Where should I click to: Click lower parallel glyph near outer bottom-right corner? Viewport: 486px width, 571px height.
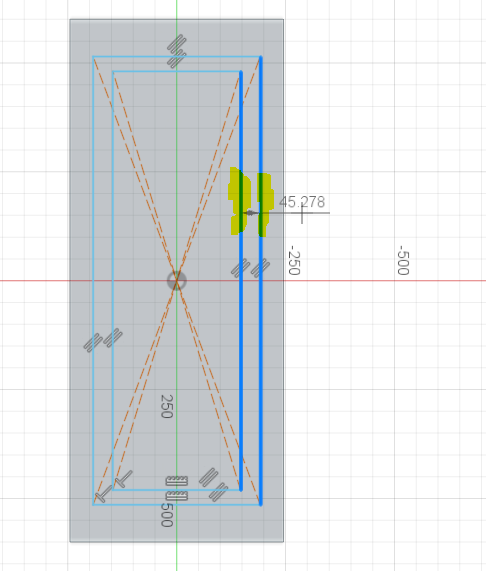click(x=218, y=492)
